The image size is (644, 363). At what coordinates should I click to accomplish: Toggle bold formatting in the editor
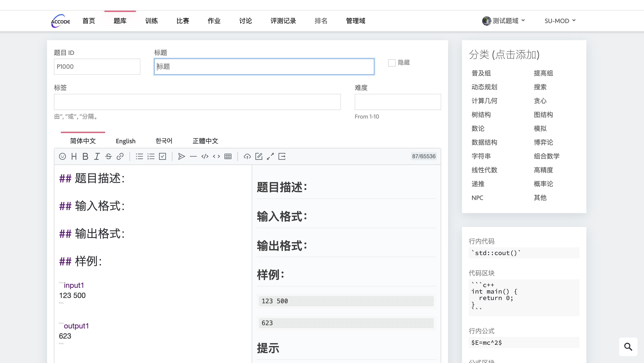pyautogui.click(x=85, y=156)
